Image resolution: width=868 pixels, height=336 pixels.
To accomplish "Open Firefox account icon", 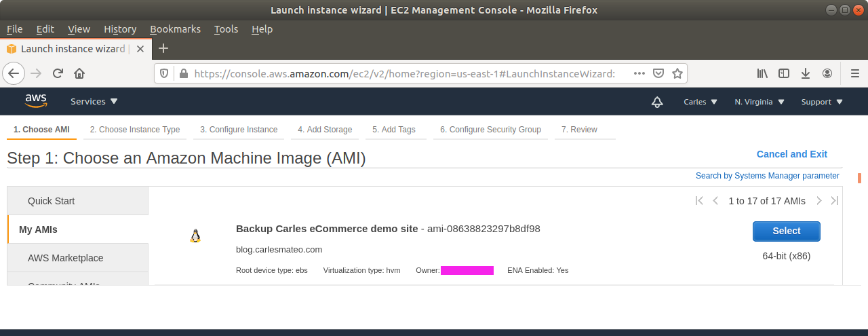I will [827, 73].
